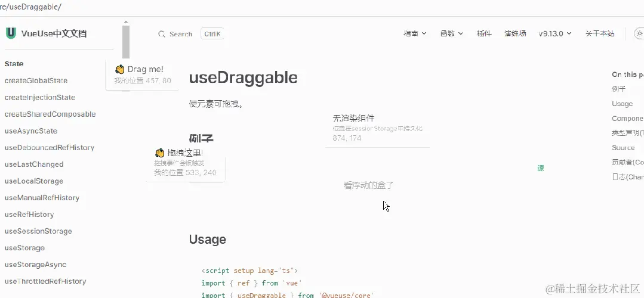
Task: Click the waving hand in Drag me box
Action: (x=120, y=69)
